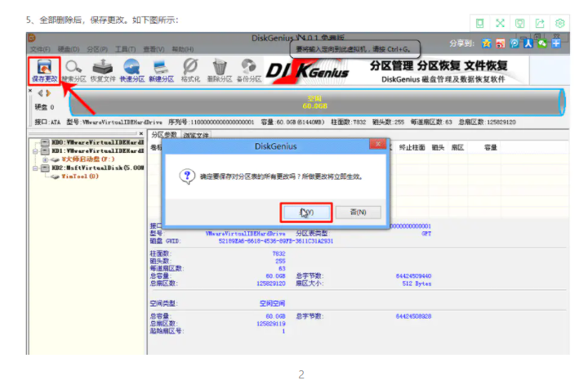Viewport: 588px width, 385px height.
Task: Collapse the HD1 VMware disk tree node
Action: click(x=35, y=151)
